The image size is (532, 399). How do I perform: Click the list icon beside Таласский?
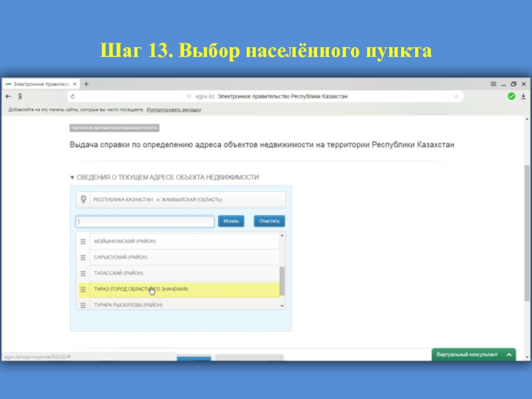coord(82,273)
